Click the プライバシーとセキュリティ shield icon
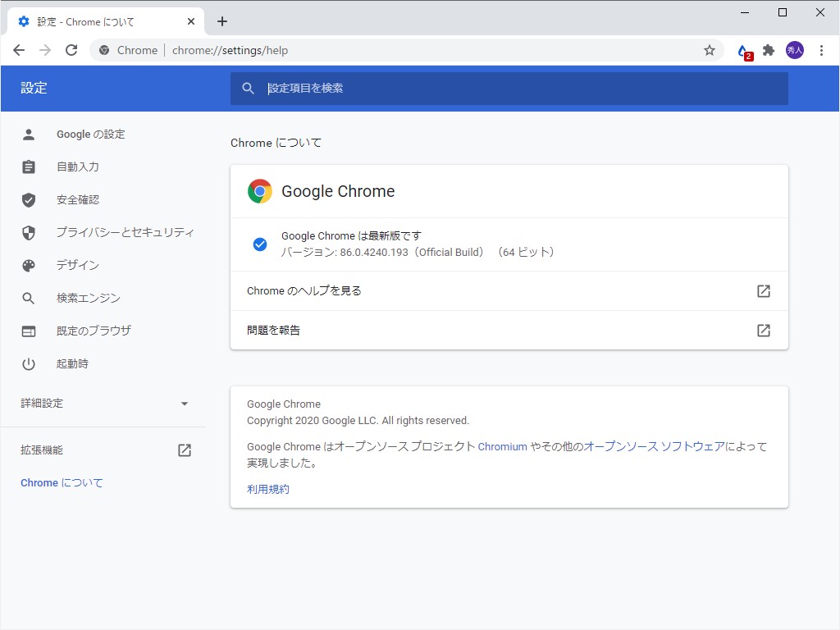Screen dimensions: 840x630 click(29, 232)
